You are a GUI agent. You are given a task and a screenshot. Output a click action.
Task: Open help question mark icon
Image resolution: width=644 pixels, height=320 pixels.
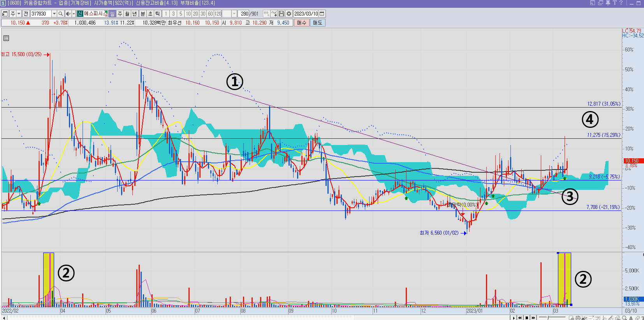pyautogui.click(x=621, y=3)
